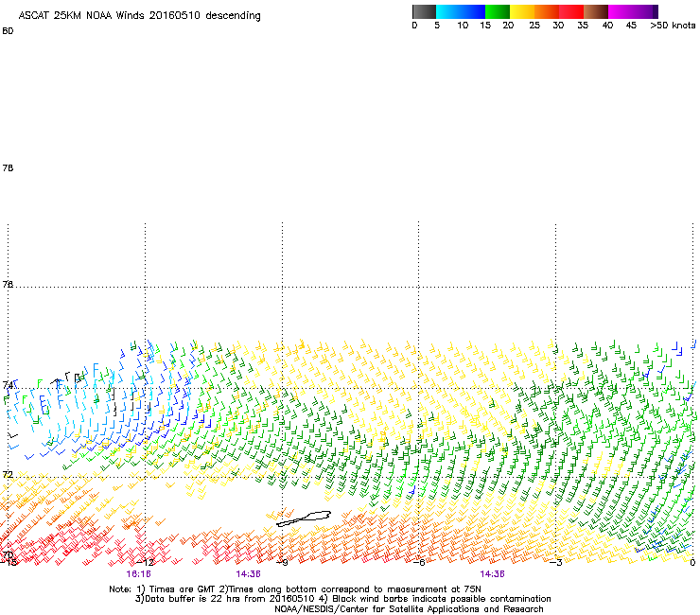
Task: Click the legend scale label '10'
Action: pos(463,26)
